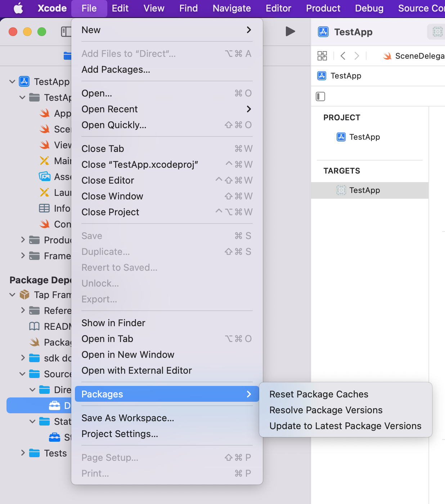445x504 pixels.
Task: Choose Close Editor
Action: tap(167, 180)
